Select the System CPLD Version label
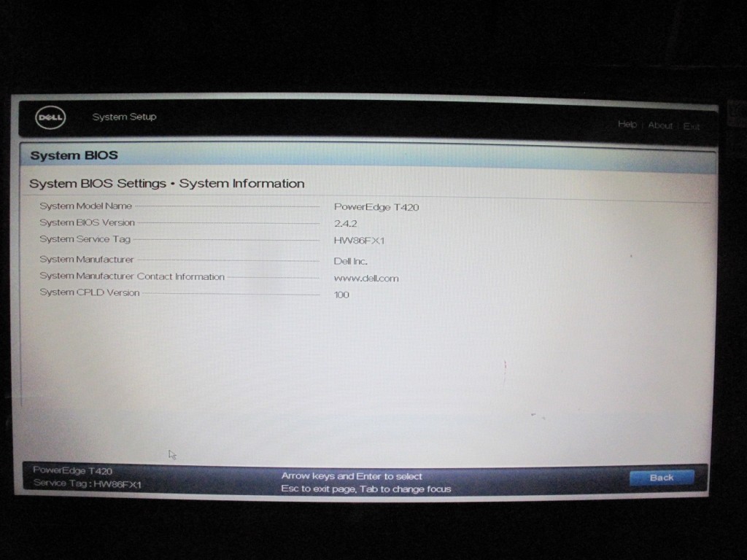Screen dimensions: 747x560 89,293
